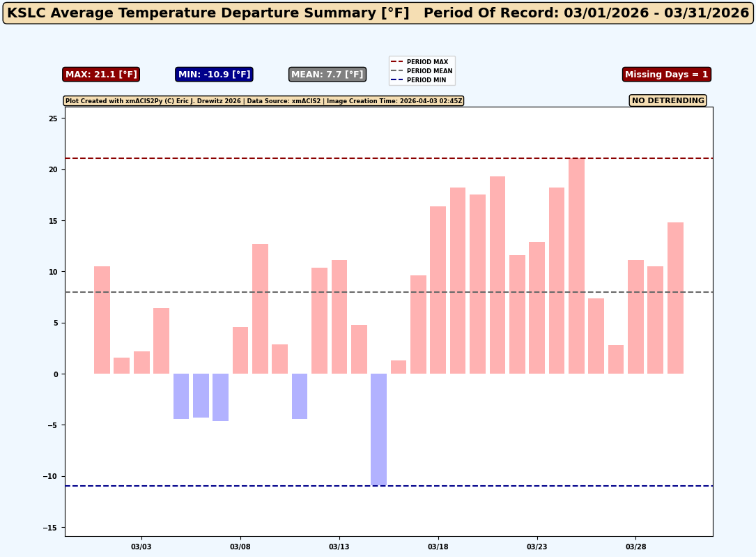Click the 15 y-axis tick label

click(53, 221)
